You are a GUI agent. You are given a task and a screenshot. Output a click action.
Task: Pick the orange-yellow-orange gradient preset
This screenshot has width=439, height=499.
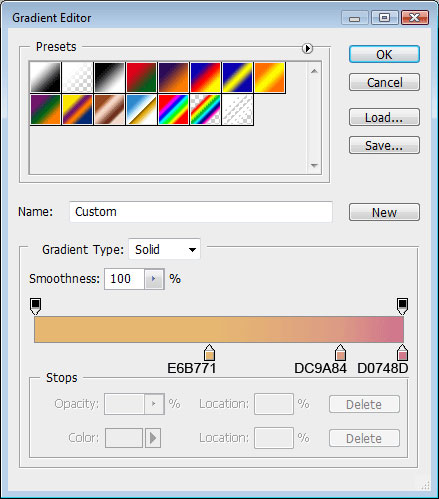pyautogui.click(x=269, y=77)
